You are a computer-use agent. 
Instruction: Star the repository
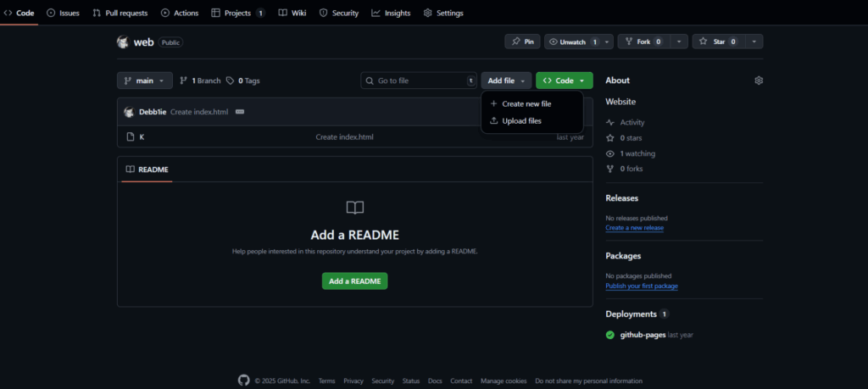tap(719, 42)
